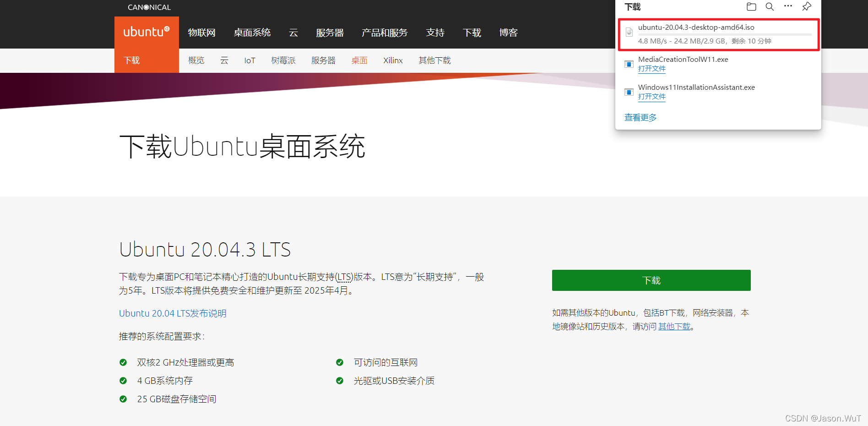Click the MediaCreationToolW11.exe file name
Image resolution: width=868 pixels, height=426 pixels.
point(683,59)
